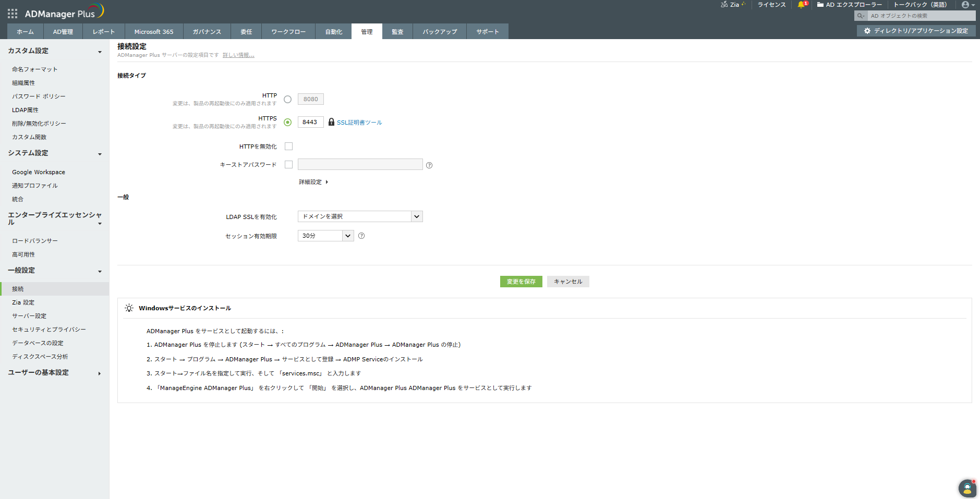Open the バックアップ tab
The height and width of the screenshot is (499, 980).
pos(440,32)
